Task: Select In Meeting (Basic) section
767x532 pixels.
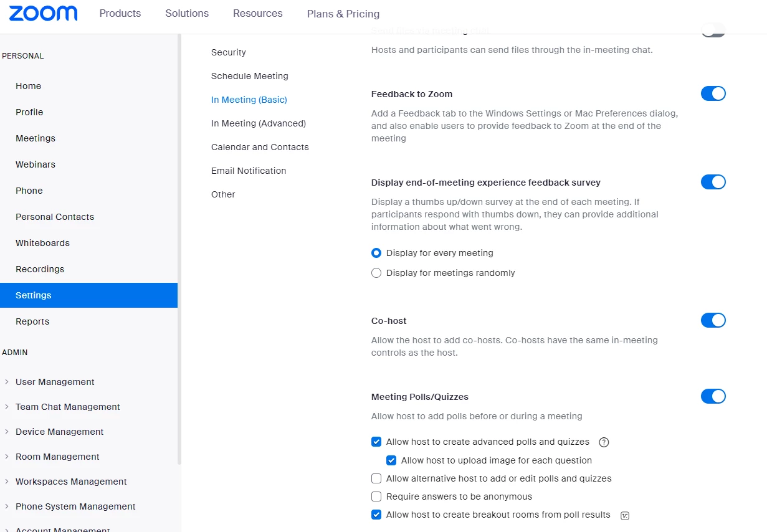Action: click(249, 100)
